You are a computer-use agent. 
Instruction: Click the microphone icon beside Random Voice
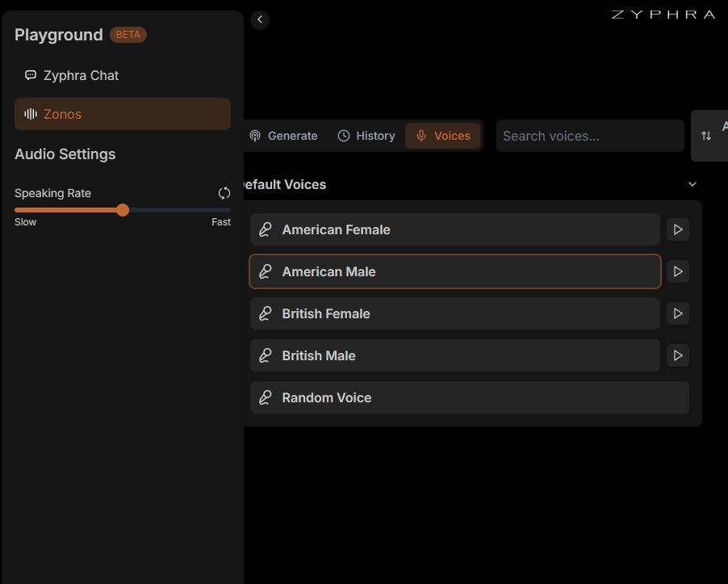[265, 397]
